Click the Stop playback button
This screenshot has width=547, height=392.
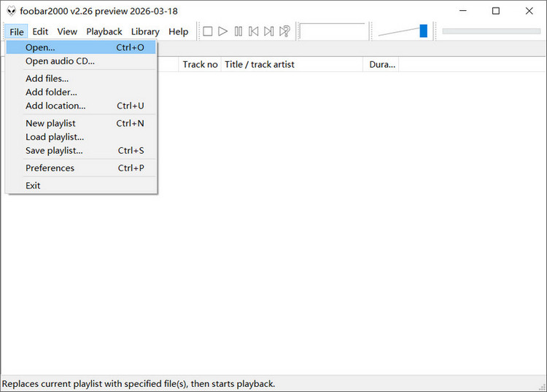click(x=208, y=31)
